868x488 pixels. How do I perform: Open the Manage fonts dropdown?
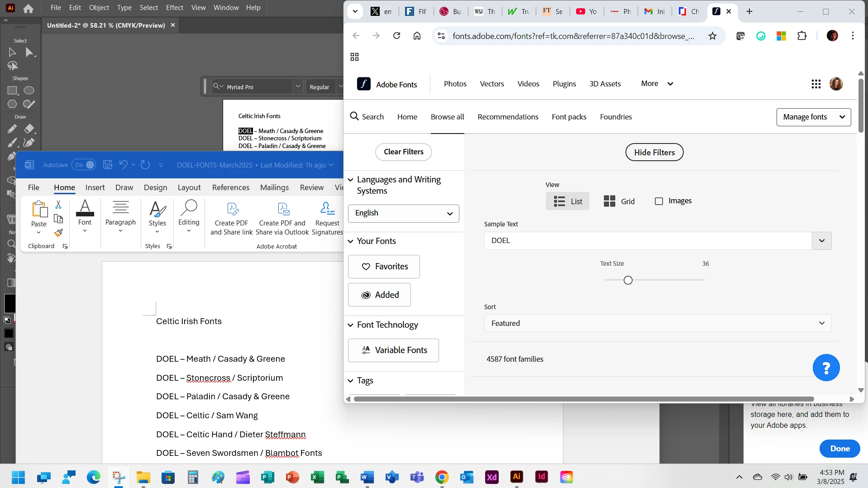coord(814,117)
